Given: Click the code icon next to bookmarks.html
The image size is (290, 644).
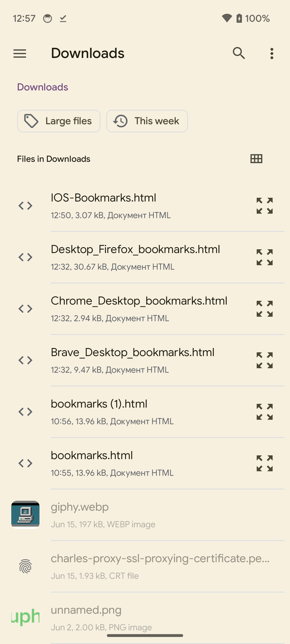Looking at the screenshot, I should coord(26,463).
